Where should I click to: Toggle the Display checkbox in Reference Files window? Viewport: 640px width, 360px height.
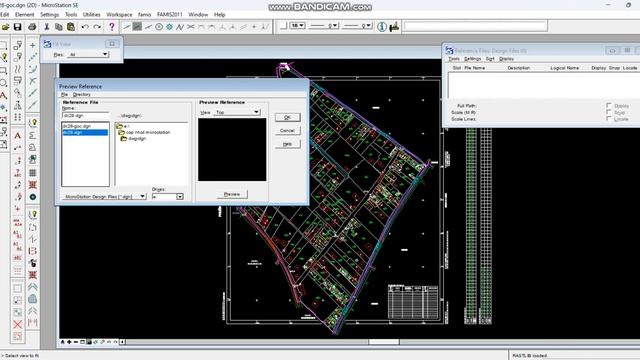click(609, 105)
